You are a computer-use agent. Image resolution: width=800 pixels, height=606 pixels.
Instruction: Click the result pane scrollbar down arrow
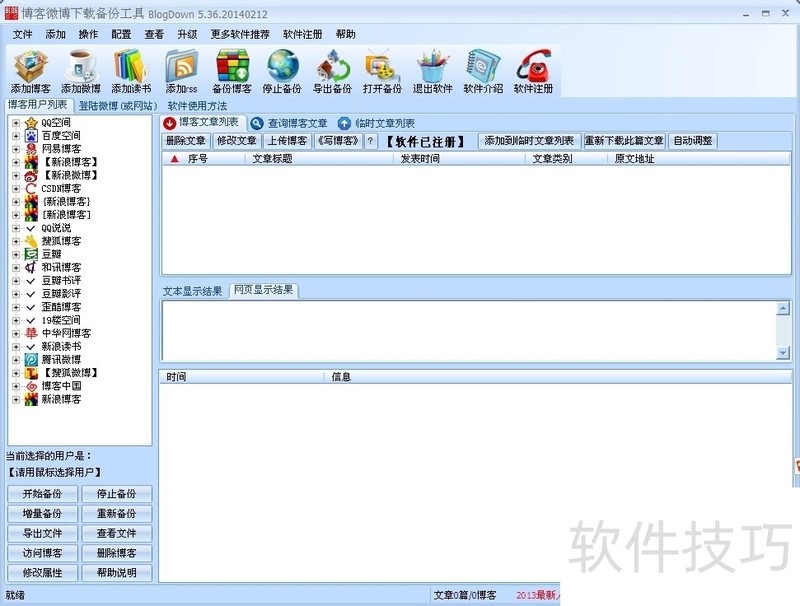coord(783,353)
